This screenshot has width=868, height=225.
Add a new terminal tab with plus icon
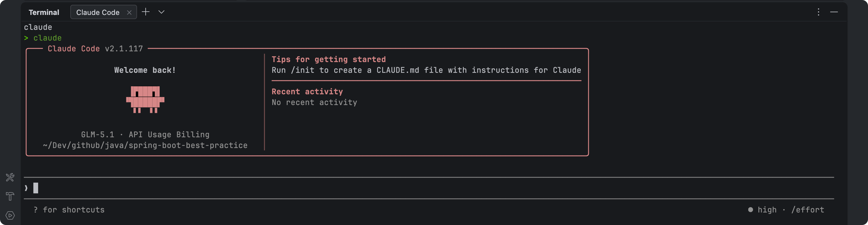point(146,12)
